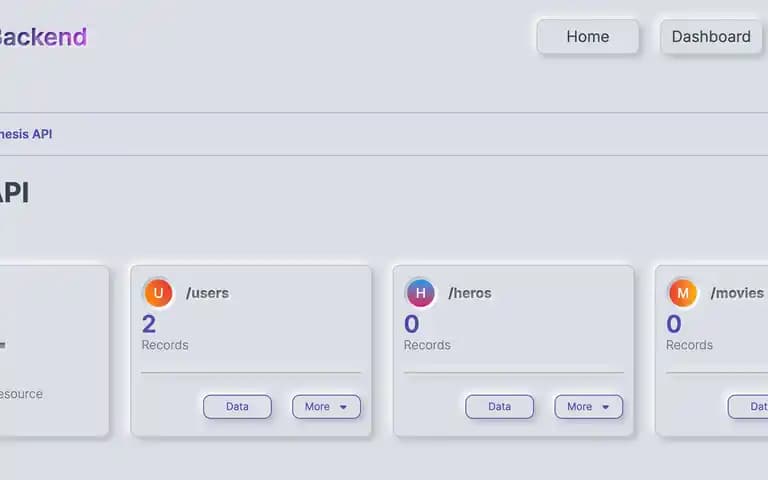The height and width of the screenshot is (480, 768).
Task: Open Data for the /heros resource
Action: click(x=499, y=407)
